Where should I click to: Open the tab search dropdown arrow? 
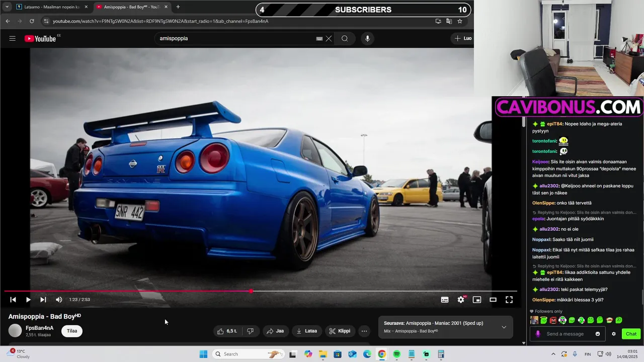click(7, 7)
